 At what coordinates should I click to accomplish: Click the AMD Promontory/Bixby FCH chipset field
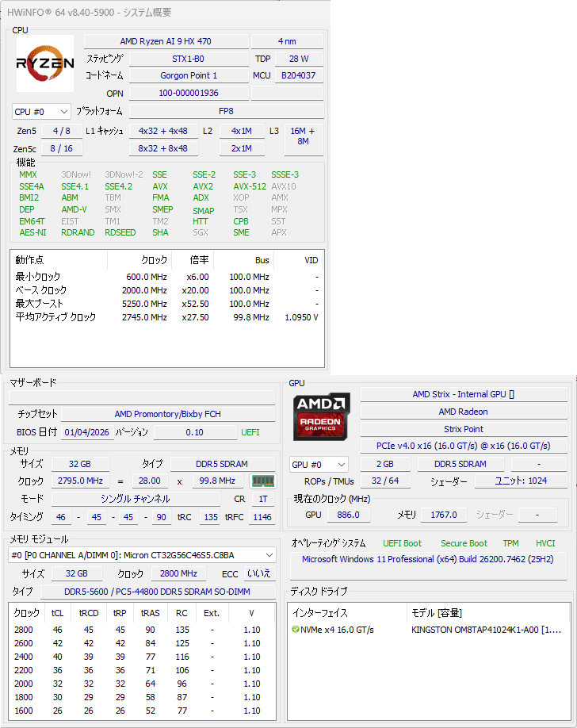point(166,414)
